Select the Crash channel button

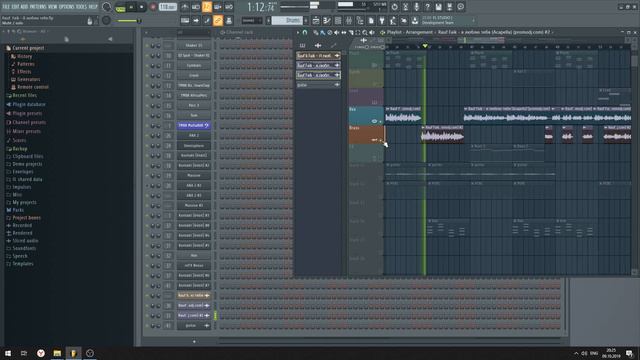click(194, 76)
